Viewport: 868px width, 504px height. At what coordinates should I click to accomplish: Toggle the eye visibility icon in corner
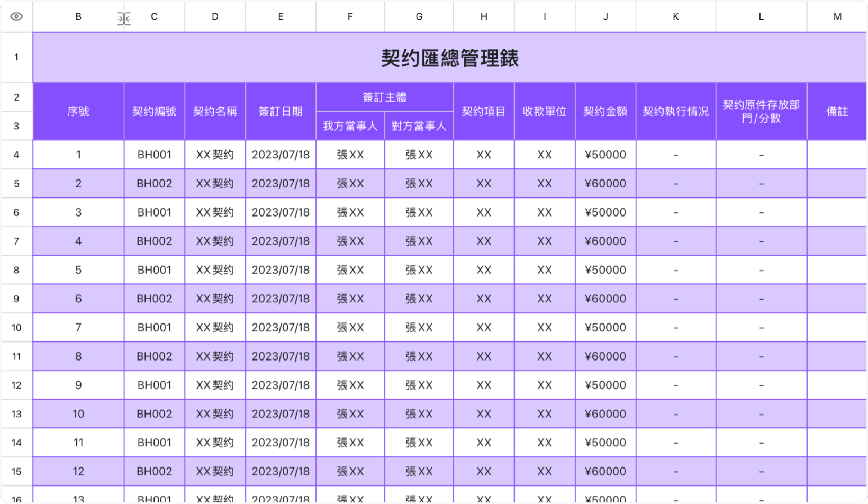[16, 16]
